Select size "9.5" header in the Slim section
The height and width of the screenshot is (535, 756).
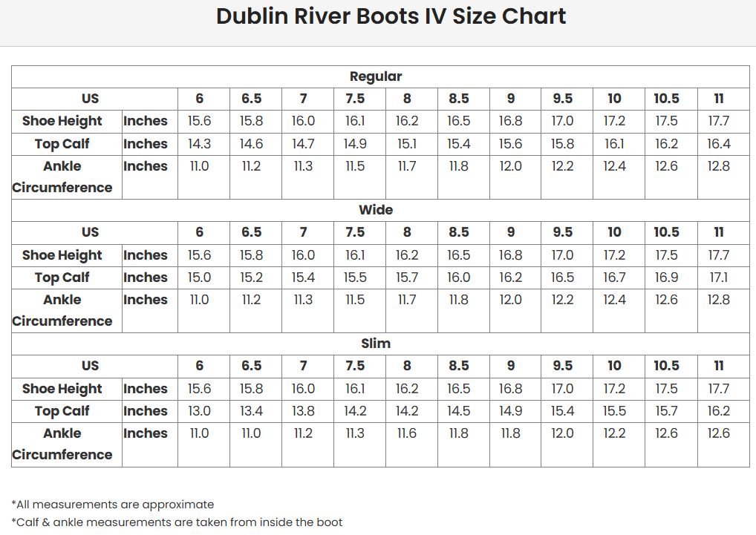click(563, 366)
